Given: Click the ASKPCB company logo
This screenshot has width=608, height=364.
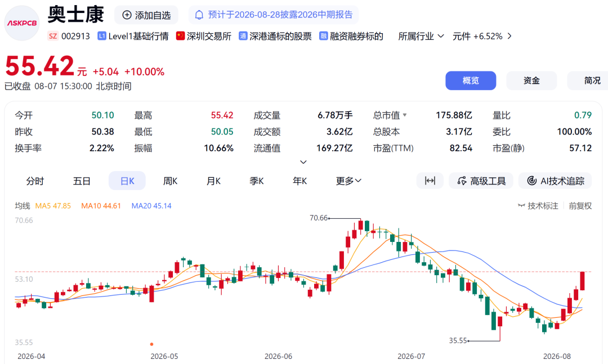Looking at the screenshot, I should (22, 23).
